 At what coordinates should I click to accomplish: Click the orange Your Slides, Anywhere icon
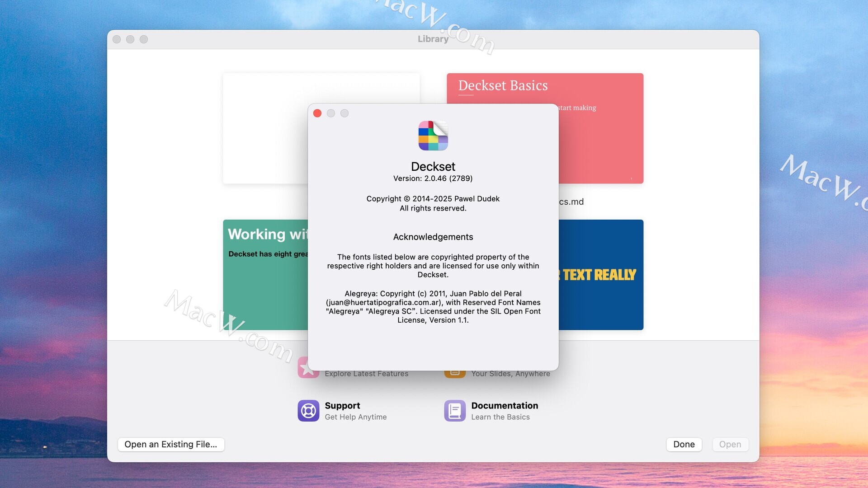pos(455,374)
